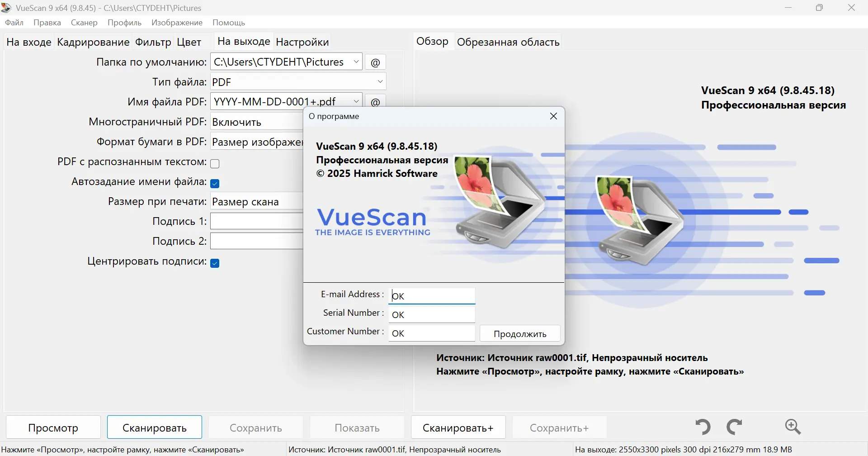Viewport: 868px width, 456px height.
Task: Select the На выходе tab
Action: pos(244,41)
